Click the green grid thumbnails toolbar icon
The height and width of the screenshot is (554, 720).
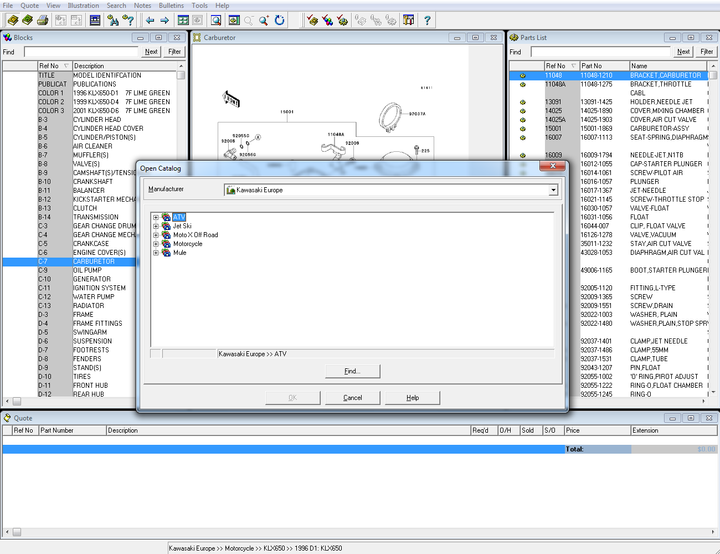pyautogui.click(x=183, y=20)
